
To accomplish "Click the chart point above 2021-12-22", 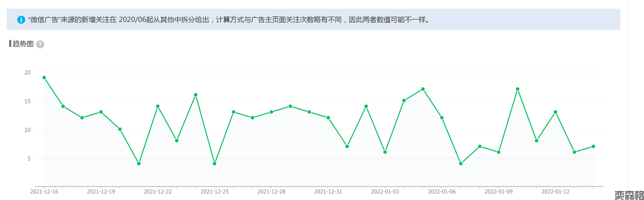I will pos(158,106).
